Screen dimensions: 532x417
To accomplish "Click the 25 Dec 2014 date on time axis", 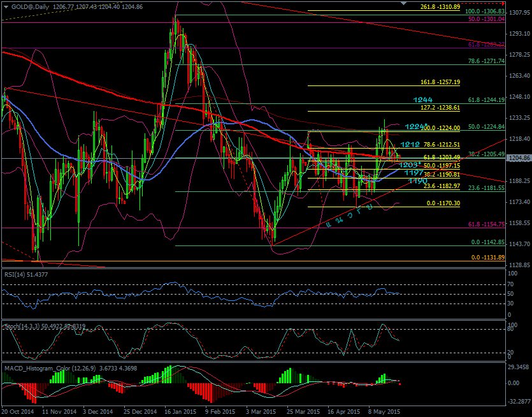I will coord(140,411).
